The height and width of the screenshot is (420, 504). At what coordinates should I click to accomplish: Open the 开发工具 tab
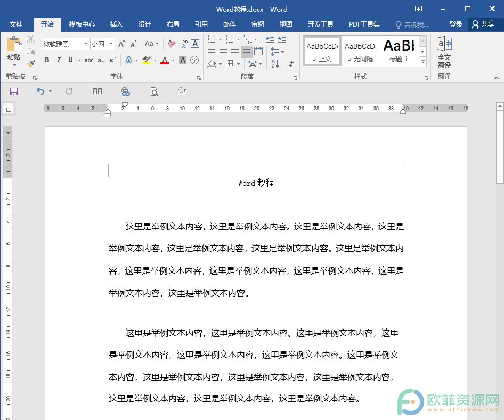tap(321, 24)
